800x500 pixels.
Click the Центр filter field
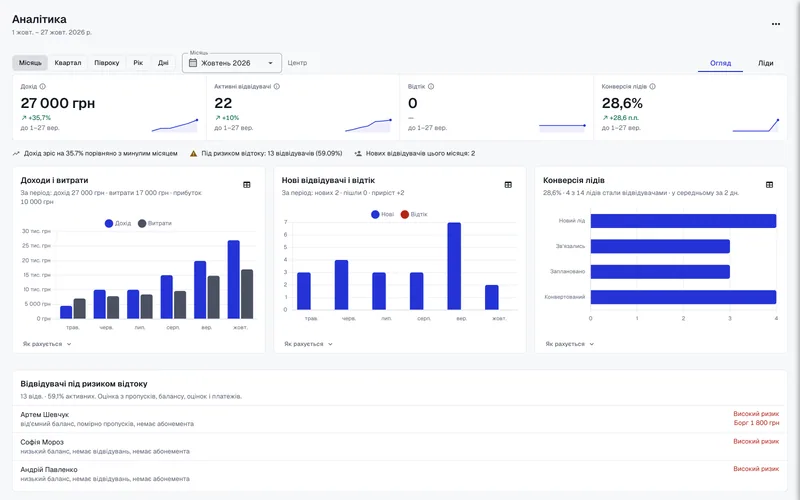tap(297, 63)
